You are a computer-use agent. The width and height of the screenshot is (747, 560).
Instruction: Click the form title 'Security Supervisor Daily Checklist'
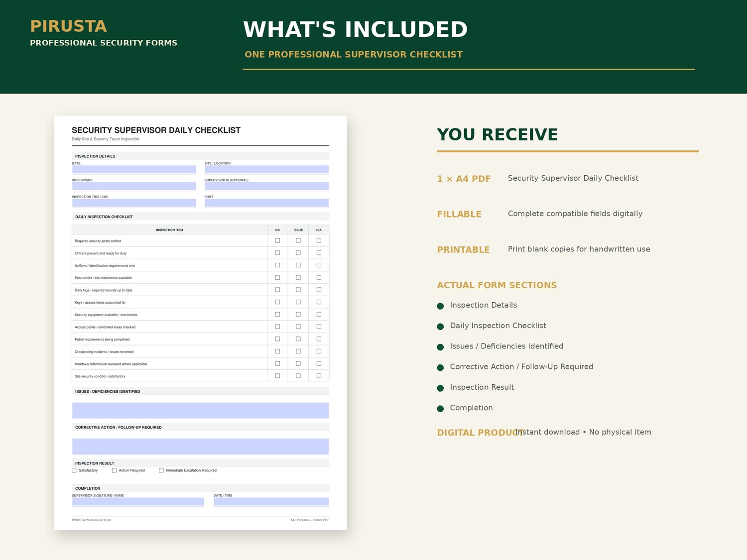click(156, 130)
